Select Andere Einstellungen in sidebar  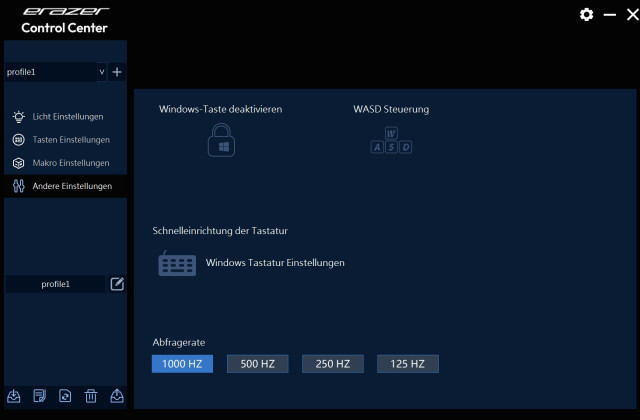click(x=71, y=186)
